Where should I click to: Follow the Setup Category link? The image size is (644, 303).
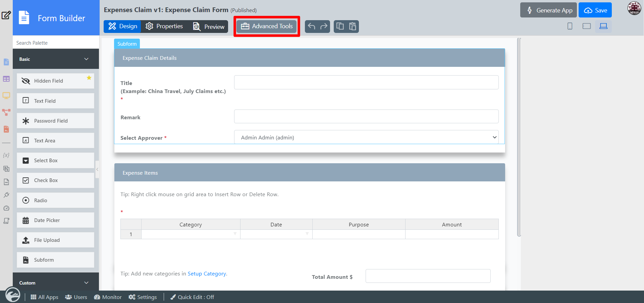207,274
